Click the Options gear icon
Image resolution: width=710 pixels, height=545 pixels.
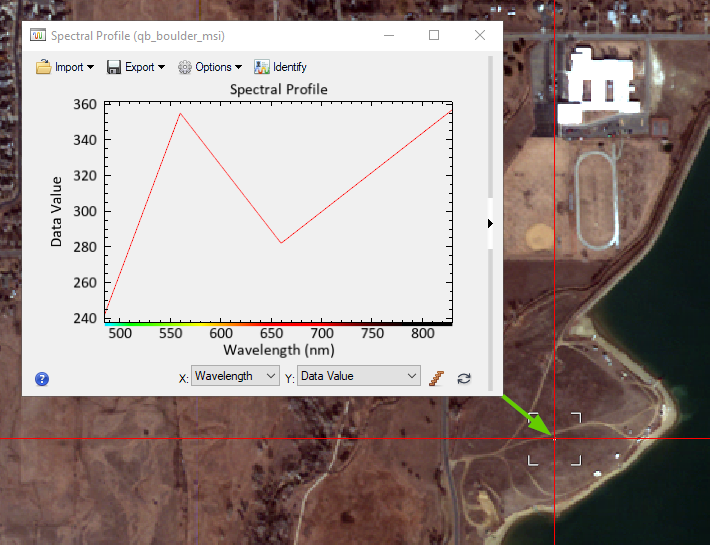coord(185,67)
